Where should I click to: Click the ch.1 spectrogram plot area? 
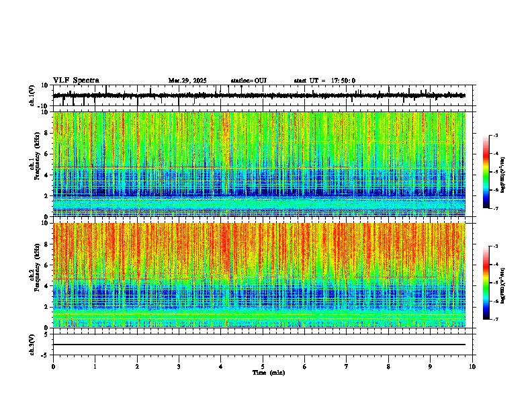pos(259,164)
